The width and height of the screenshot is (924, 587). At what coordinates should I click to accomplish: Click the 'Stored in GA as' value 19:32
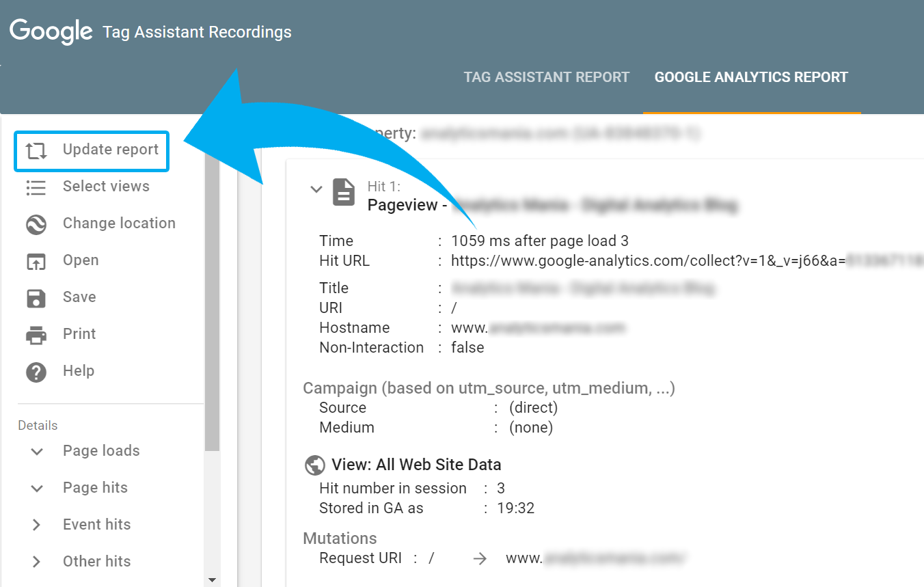517,508
